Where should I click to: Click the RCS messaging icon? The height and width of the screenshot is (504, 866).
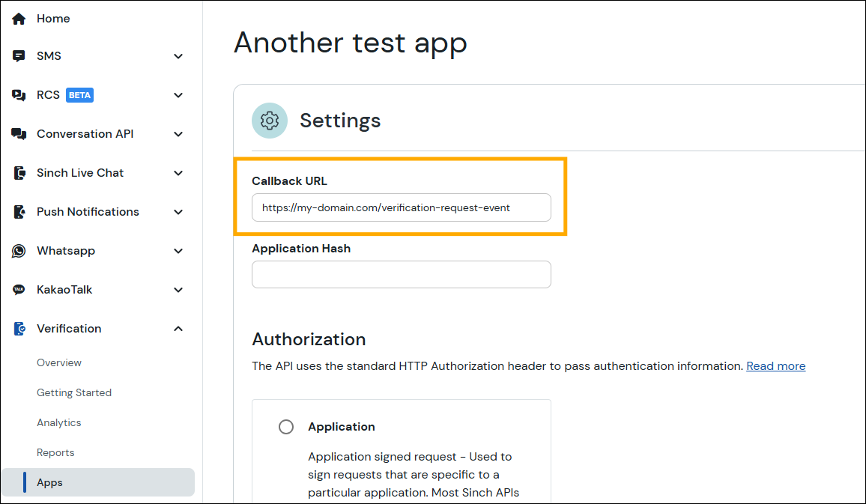point(18,94)
